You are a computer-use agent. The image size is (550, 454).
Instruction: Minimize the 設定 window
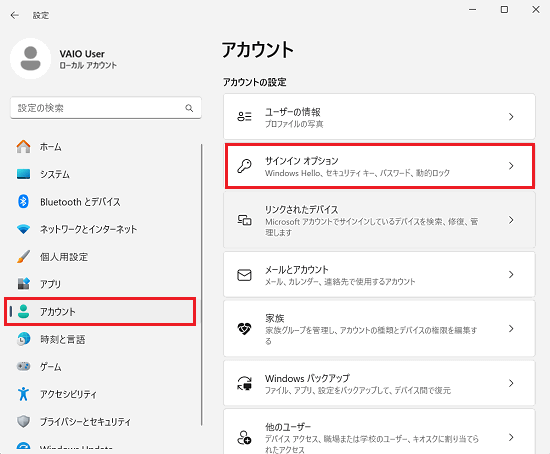pyautogui.click(x=472, y=9)
